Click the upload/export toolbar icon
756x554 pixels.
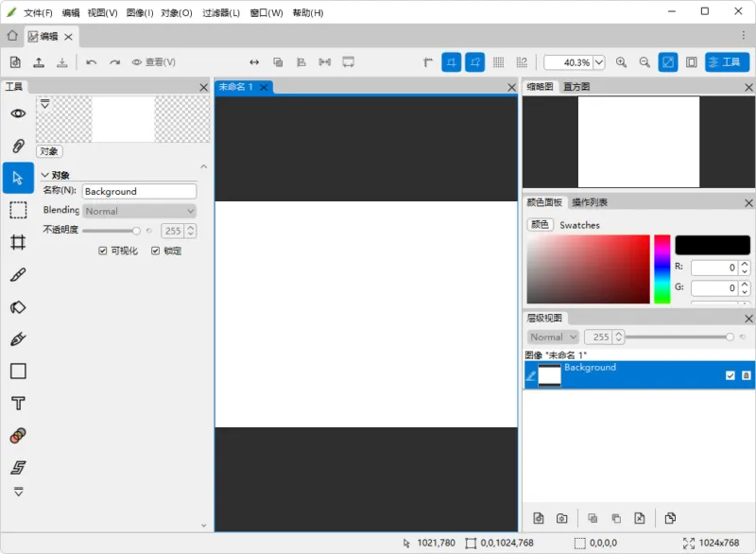point(39,62)
